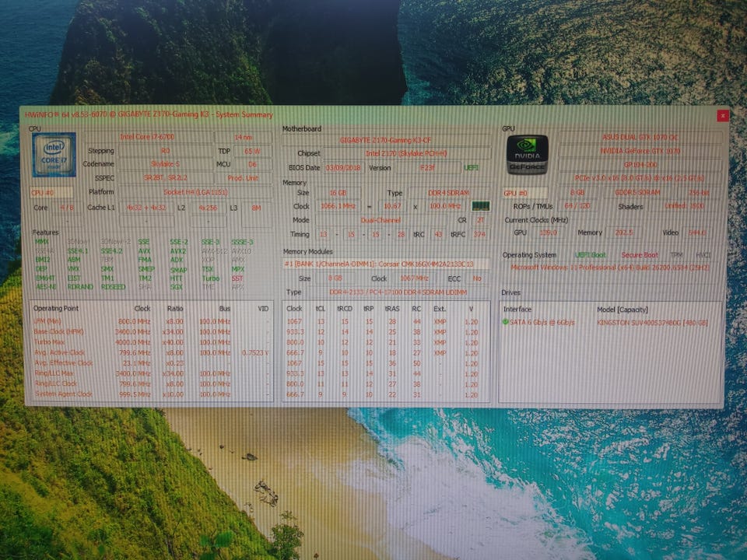The width and height of the screenshot is (747, 560).
Task: Click the Model [Capacity] column header
Action: (622, 310)
